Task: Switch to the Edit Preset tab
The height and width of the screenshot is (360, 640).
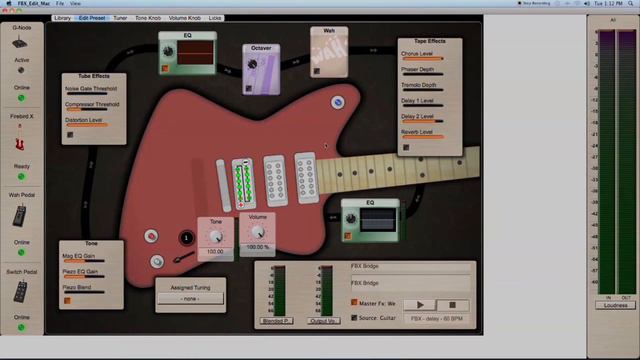Action: tap(92, 18)
